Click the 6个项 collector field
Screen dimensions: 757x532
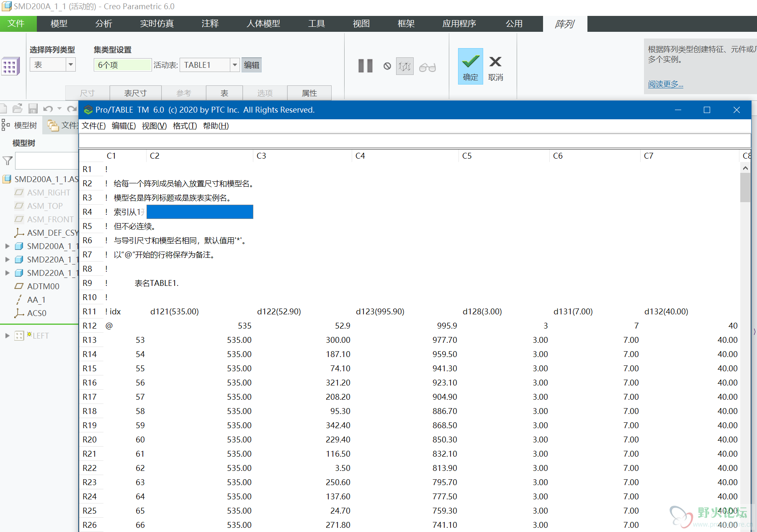pyautogui.click(x=122, y=65)
